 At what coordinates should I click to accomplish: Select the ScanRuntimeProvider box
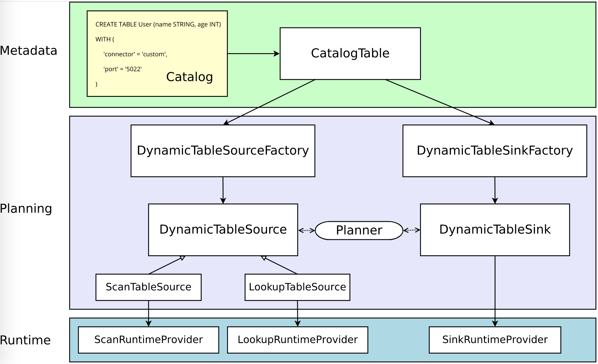148,340
